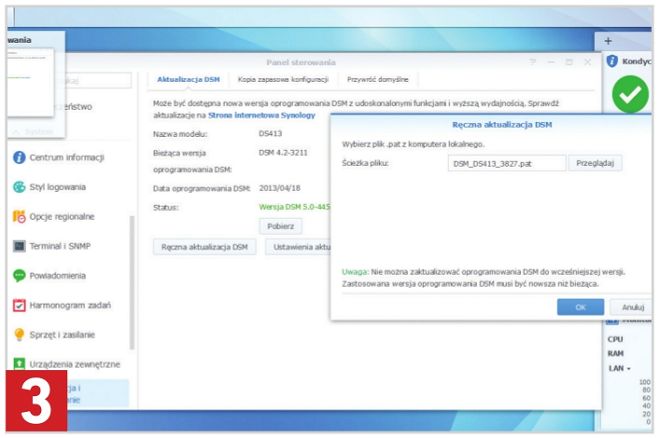The image size is (660, 438).
Task: Switch to Aktualizacja DSM tab
Action: tap(188, 79)
